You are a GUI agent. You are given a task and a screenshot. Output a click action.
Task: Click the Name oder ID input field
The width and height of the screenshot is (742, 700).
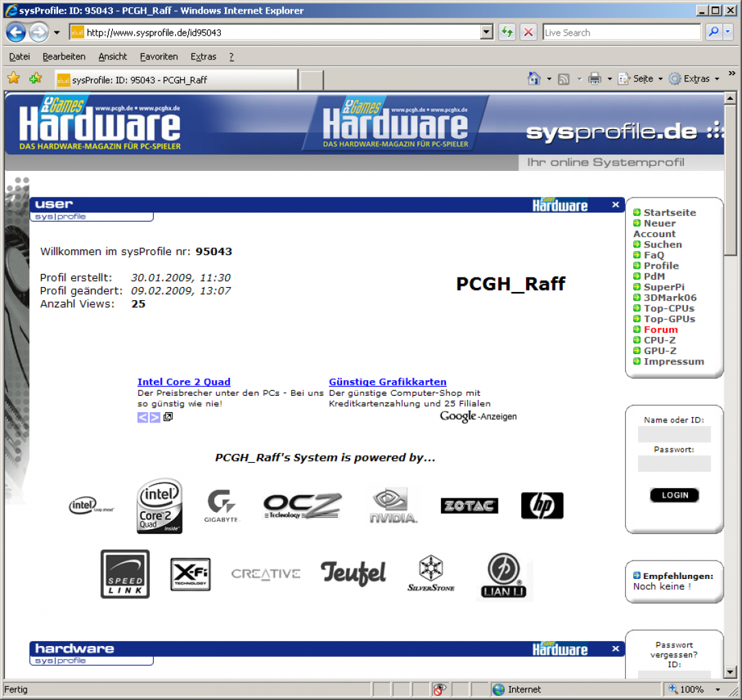coord(674,433)
